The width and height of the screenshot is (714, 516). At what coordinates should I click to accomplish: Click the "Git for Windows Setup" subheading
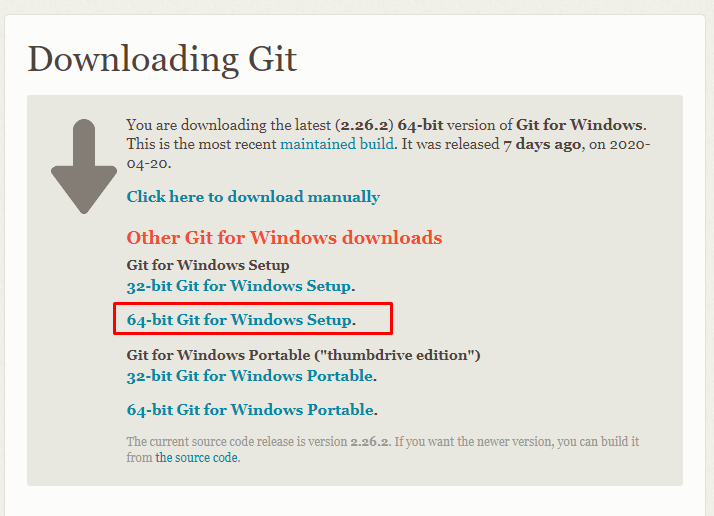pyautogui.click(x=208, y=265)
